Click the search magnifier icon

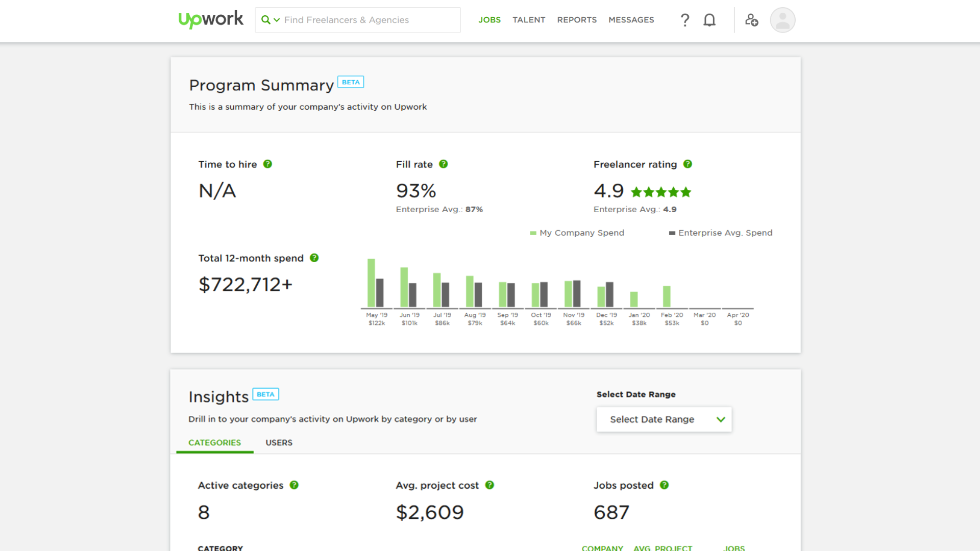point(265,20)
